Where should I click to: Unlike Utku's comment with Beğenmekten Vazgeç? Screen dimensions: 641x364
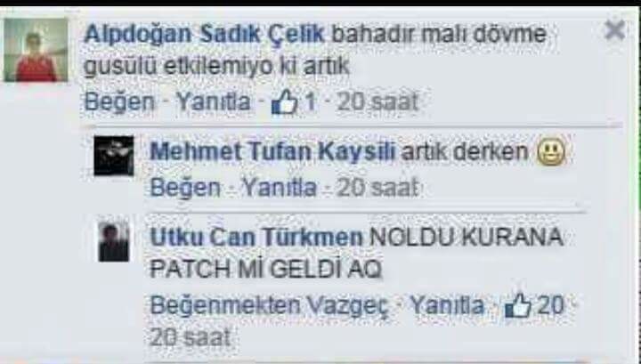tap(270, 305)
